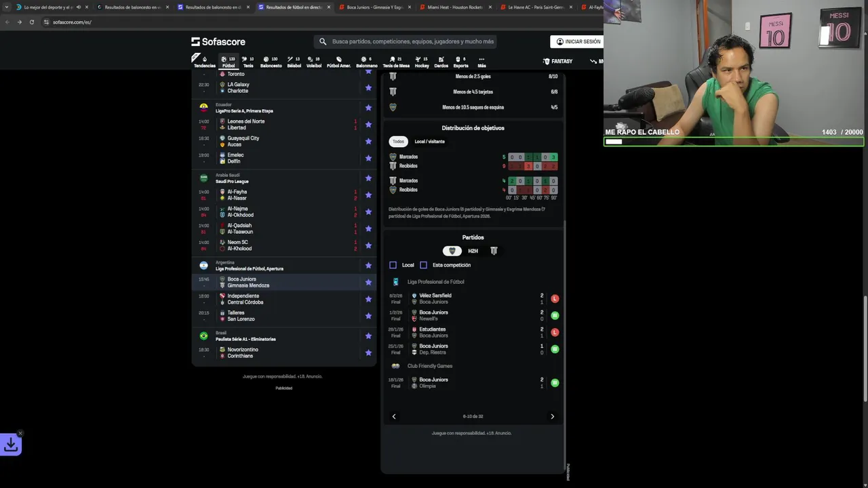Open the Boca Juniors vs Newell's result
868x488 pixels.
(473, 316)
